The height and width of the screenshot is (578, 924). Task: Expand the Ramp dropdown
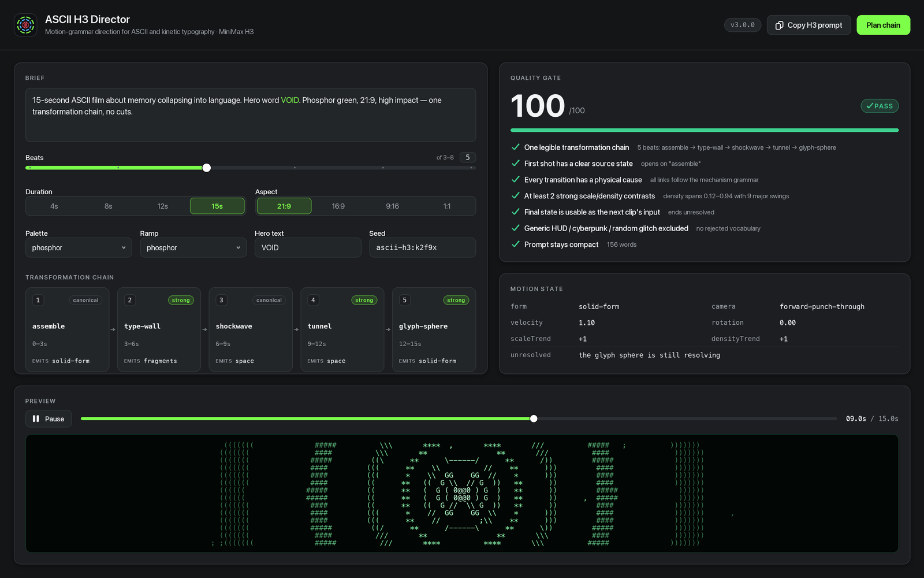click(193, 247)
